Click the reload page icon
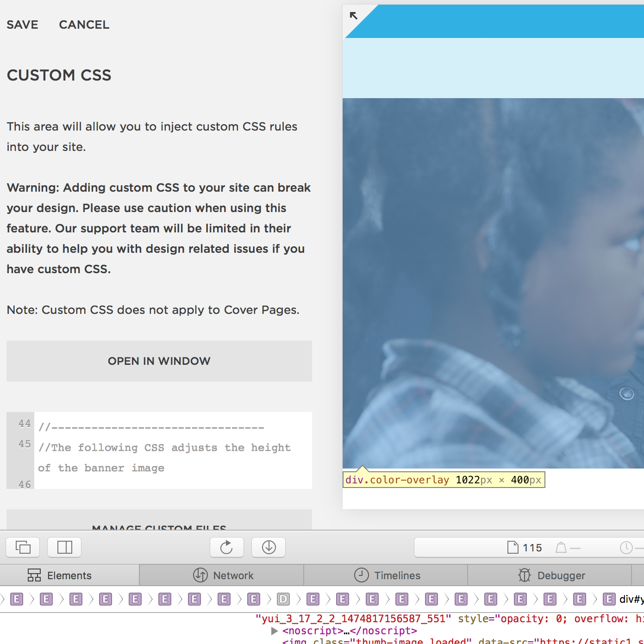This screenshot has height=644, width=644. (227, 547)
